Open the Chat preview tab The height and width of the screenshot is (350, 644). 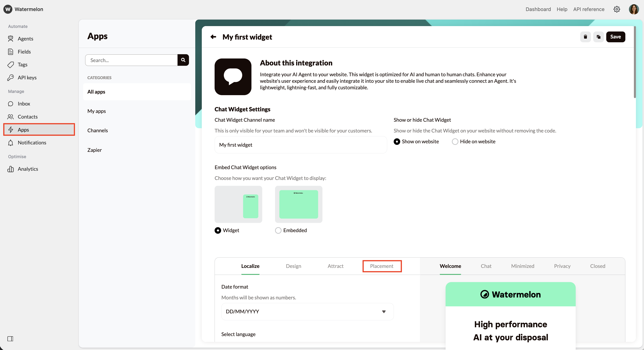pyautogui.click(x=486, y=266)
